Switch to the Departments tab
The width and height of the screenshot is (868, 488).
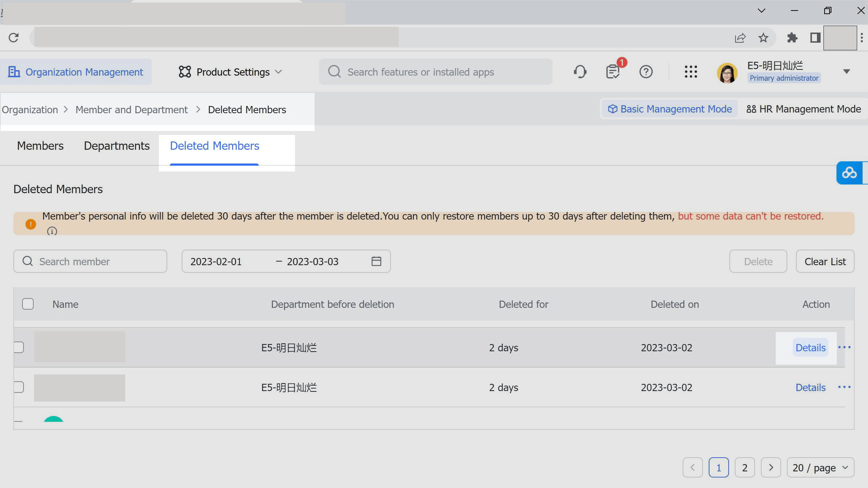(117, 146)
